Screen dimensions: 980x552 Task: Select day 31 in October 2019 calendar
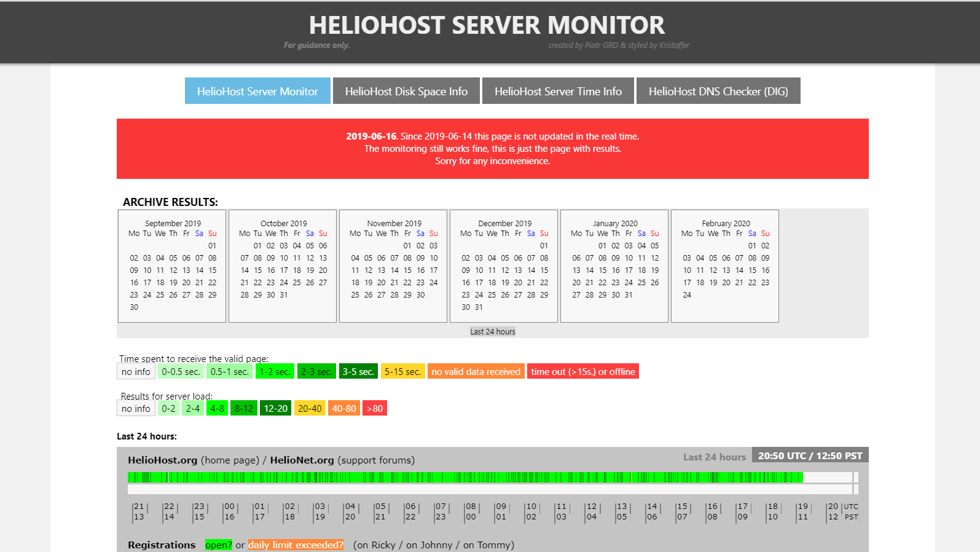tap(284, 294)
